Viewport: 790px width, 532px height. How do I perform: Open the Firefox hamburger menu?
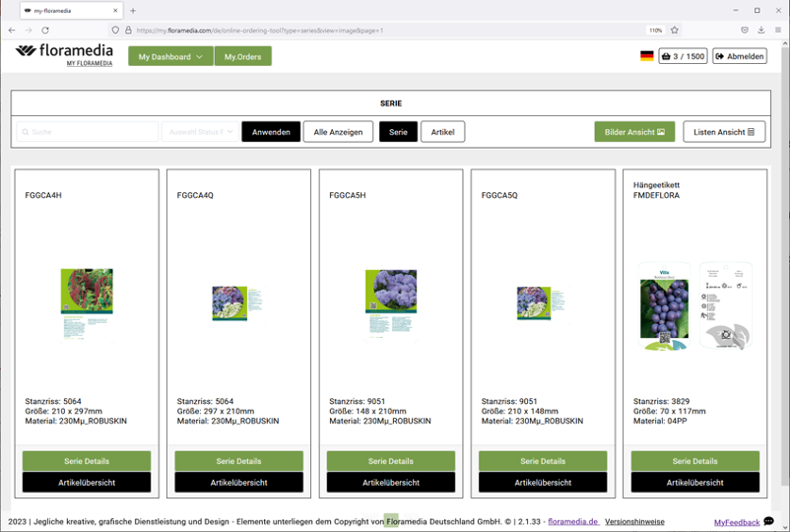[x=778, y=31]
